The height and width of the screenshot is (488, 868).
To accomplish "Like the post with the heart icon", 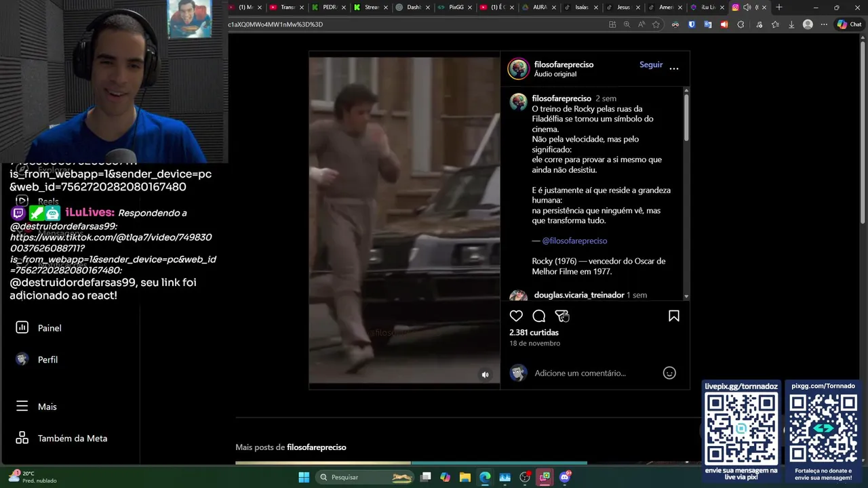I will [x=516, y=316].
